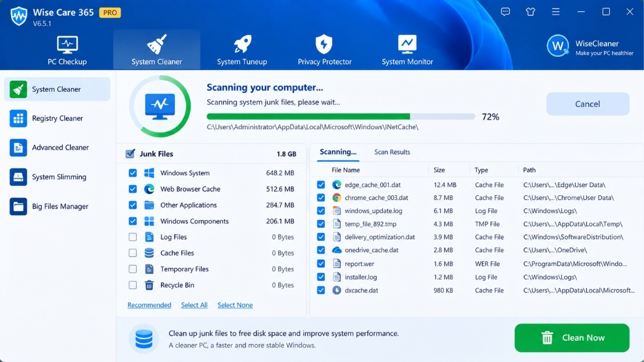This screenshot has height=362, width=644.
Task: Click the Recycle Bin trash icon
Action: click(x=149, y=285)
